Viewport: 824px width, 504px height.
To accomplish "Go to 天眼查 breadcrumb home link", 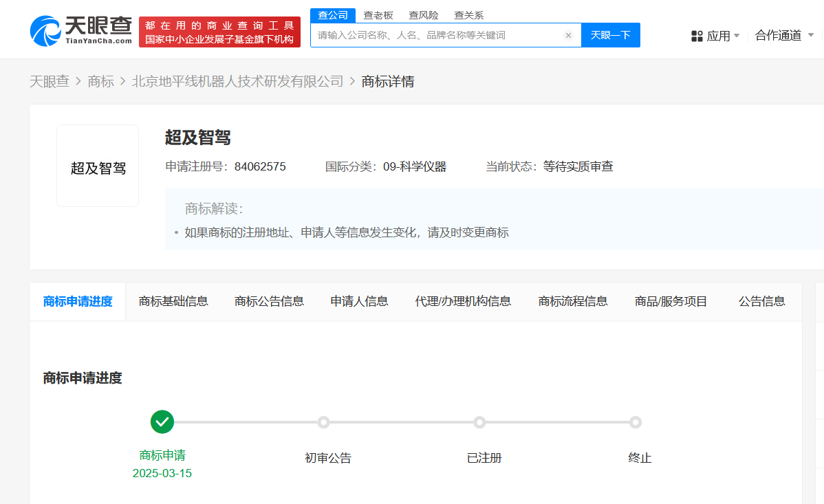I will click(x=49, y=82).
